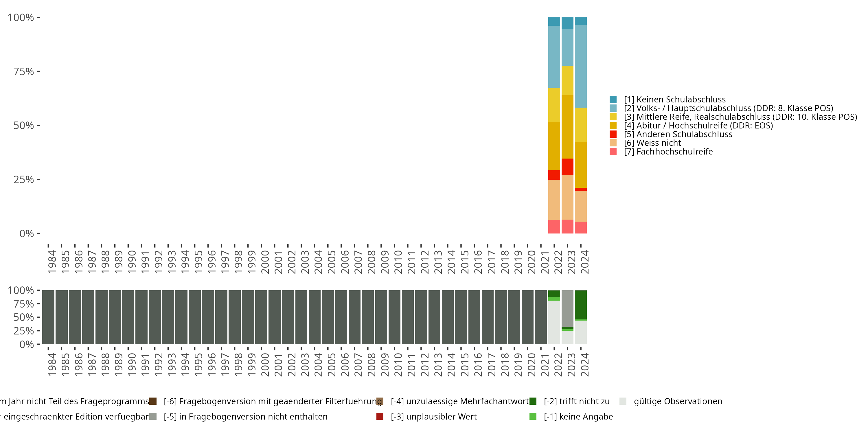This screenshot has width=868, height=434.
Task: Click the light blue Hauptschulabschluss legend swatch
Action: [x=613, y=108]
